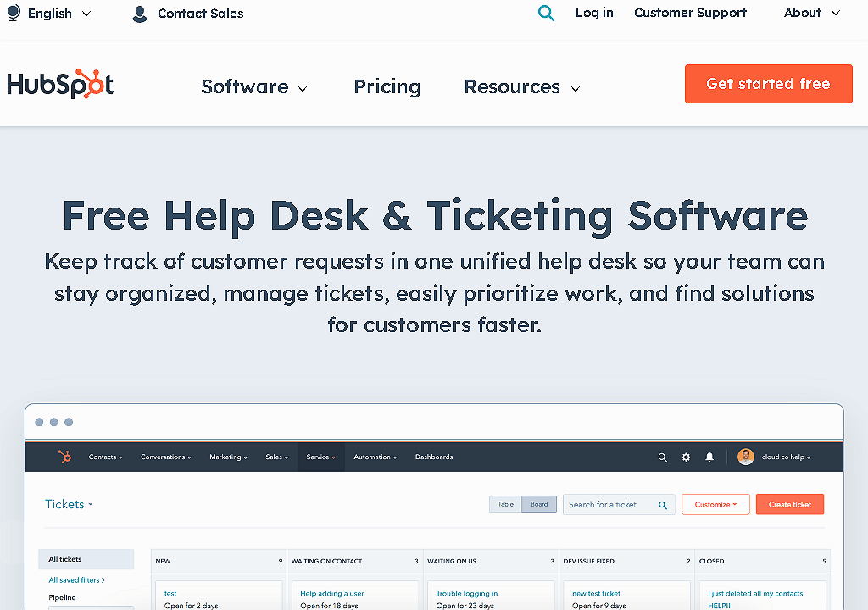868x610 pixels.
Task: Open the English language dropdown
Action: point(58,14)
